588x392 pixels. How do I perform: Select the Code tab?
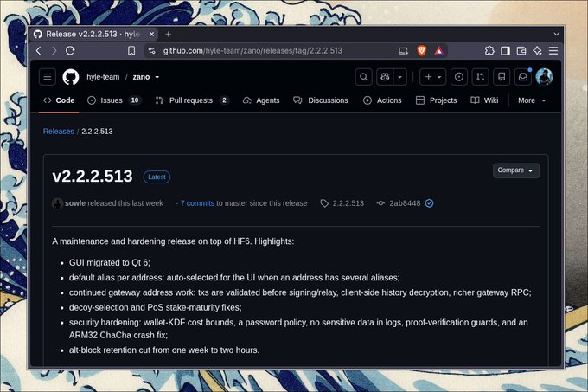[59, 100]
